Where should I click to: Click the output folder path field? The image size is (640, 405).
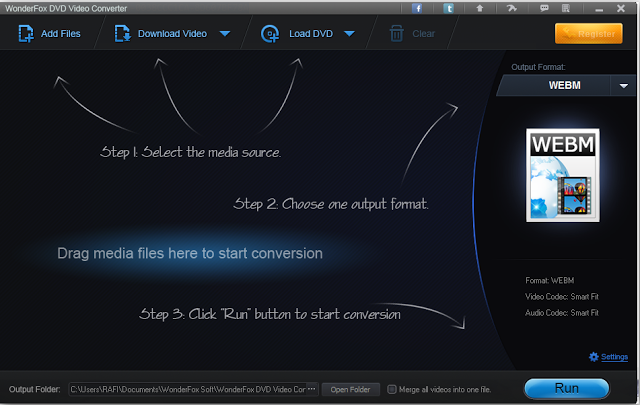tap(188, 389)
